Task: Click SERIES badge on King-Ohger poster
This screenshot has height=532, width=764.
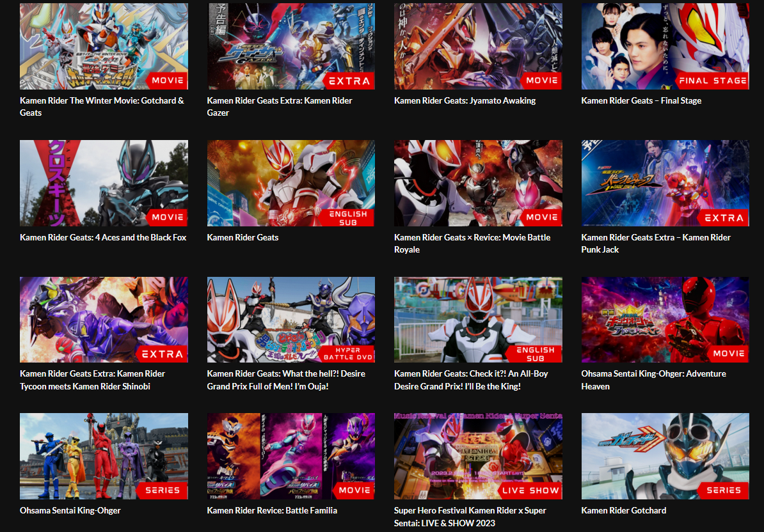Action: click(162, 490)
